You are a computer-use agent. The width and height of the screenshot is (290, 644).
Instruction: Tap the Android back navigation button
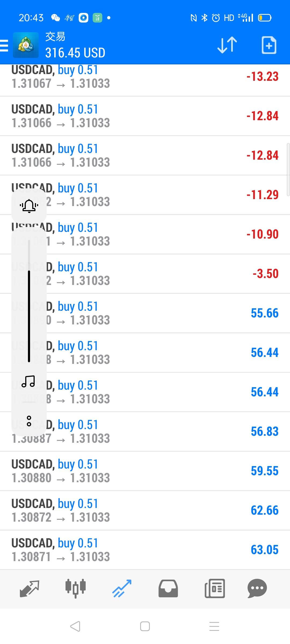coord(75,626)
